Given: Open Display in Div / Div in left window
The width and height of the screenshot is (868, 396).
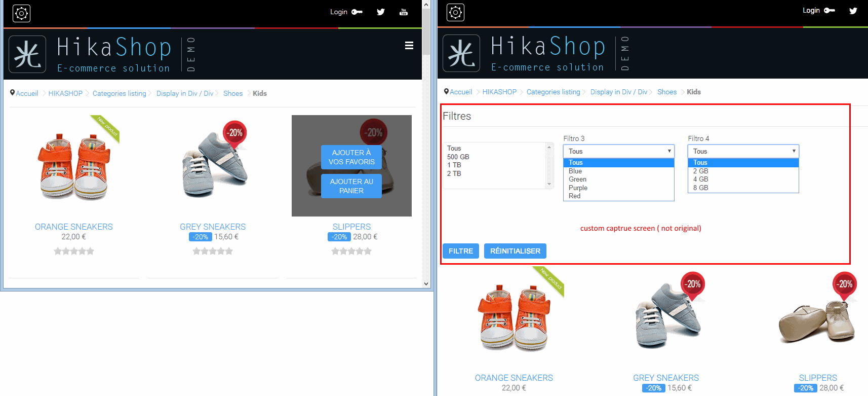Looking at the screenshot, I should 185,93.
